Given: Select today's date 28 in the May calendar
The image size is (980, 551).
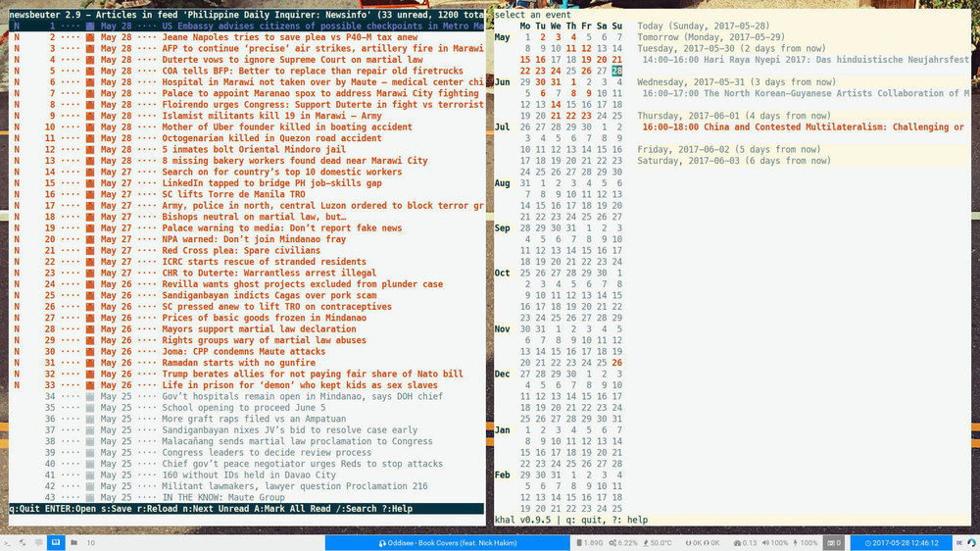Looking at the screenshot, I should tap(616, 71).
